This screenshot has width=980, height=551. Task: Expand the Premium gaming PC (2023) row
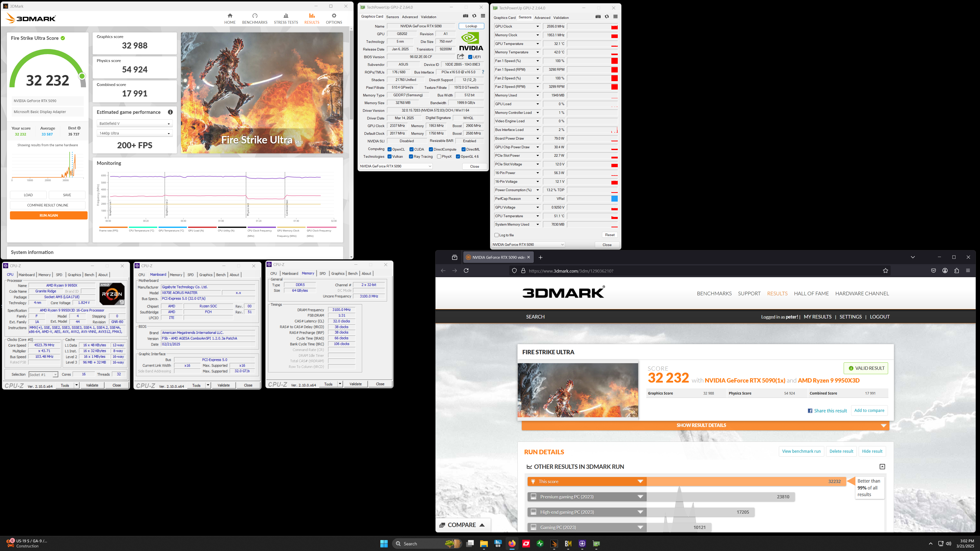point(587,497)
